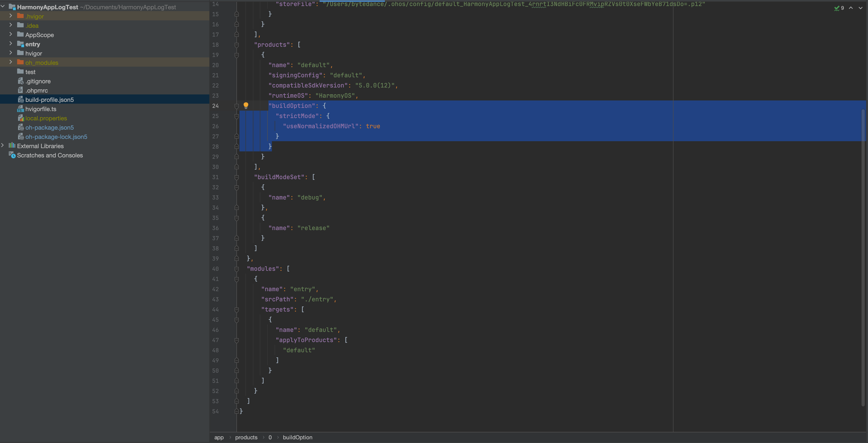
Task: Expand the entry module folder
Action: [x=11, y=44]
